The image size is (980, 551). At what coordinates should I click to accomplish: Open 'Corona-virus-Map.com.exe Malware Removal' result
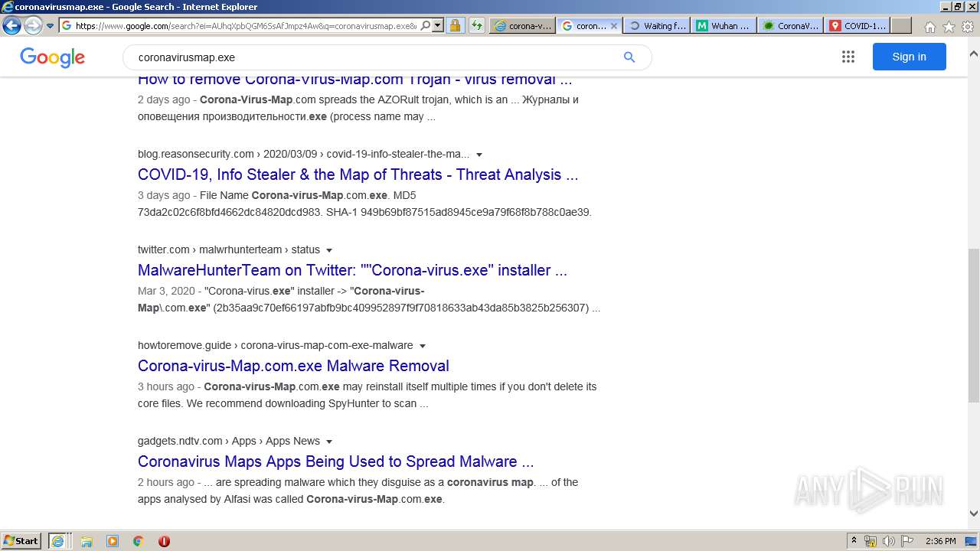pos(293,366)
